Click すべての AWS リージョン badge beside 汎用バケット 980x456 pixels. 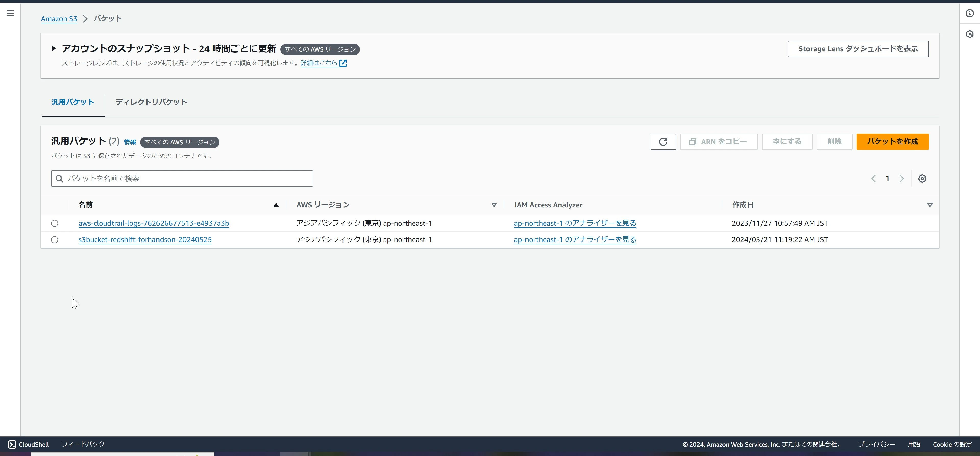pyautogui.click(x=180, y=142)
